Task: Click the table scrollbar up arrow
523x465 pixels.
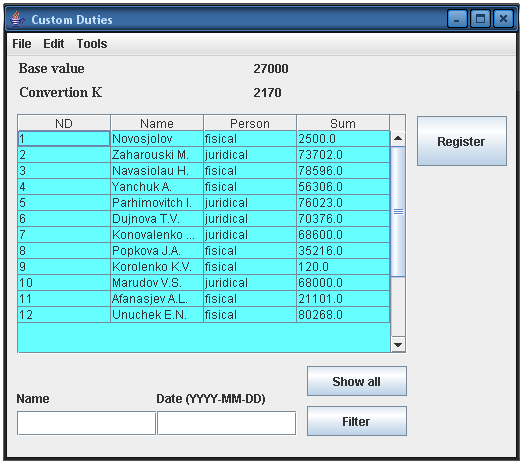Action: point(398,138)
